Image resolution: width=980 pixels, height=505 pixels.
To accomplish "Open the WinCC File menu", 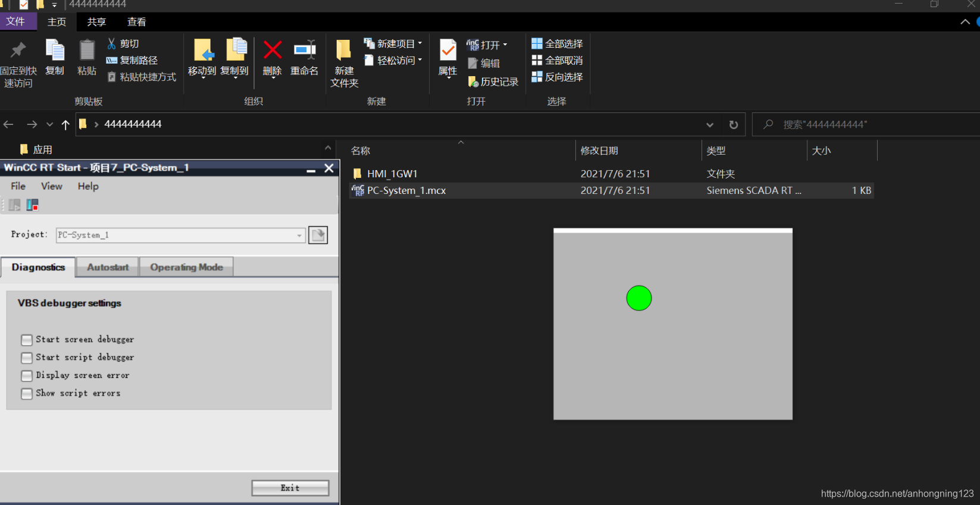I will click(18, 186).
